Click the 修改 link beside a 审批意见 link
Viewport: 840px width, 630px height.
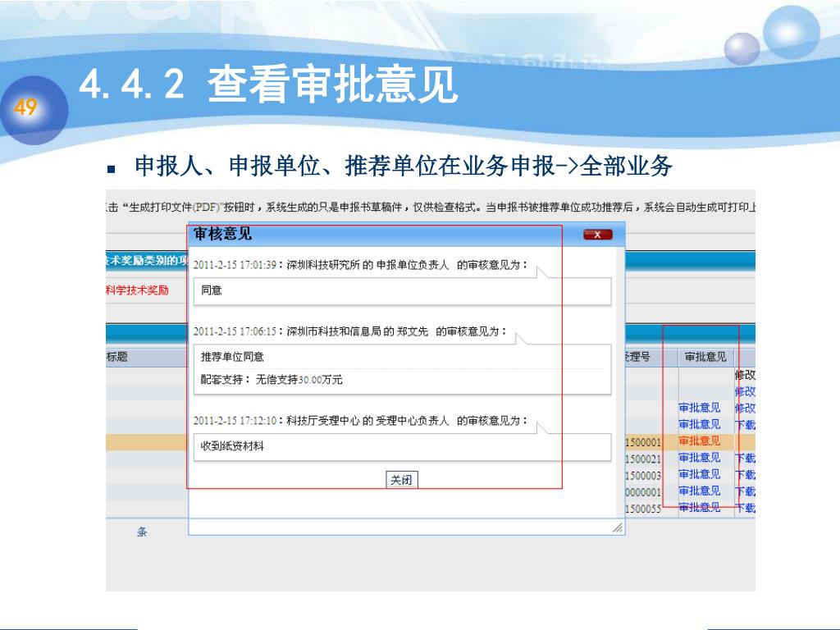(745, 409)
